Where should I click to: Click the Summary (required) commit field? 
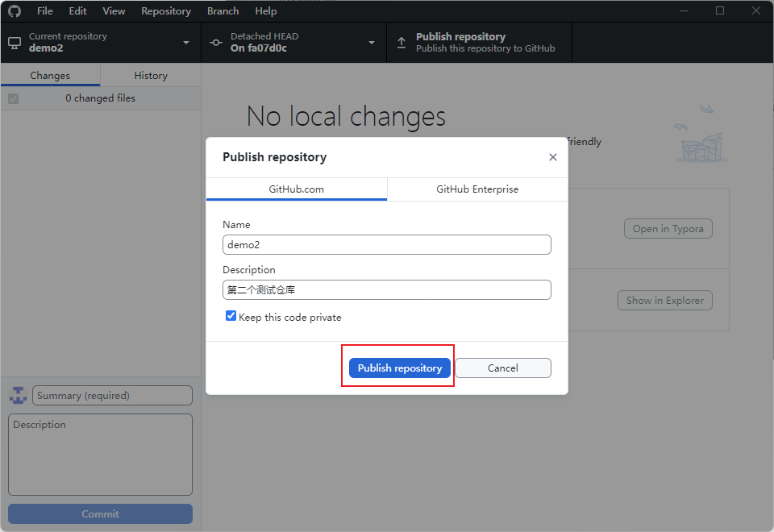click(x=112, y=396)
